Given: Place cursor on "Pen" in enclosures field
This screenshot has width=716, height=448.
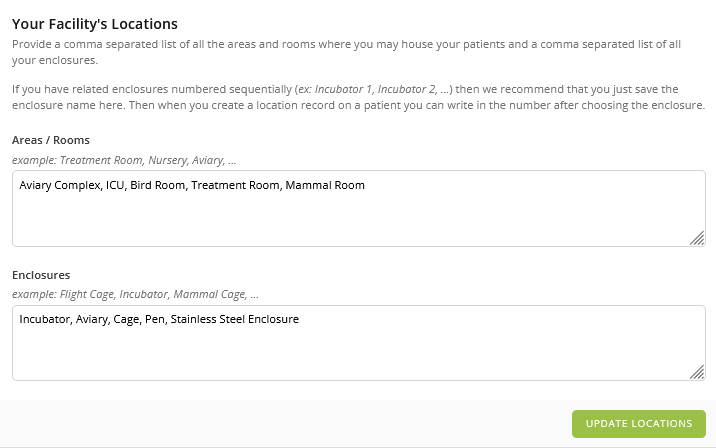Looking at the screenshot, I should point(154,319).
